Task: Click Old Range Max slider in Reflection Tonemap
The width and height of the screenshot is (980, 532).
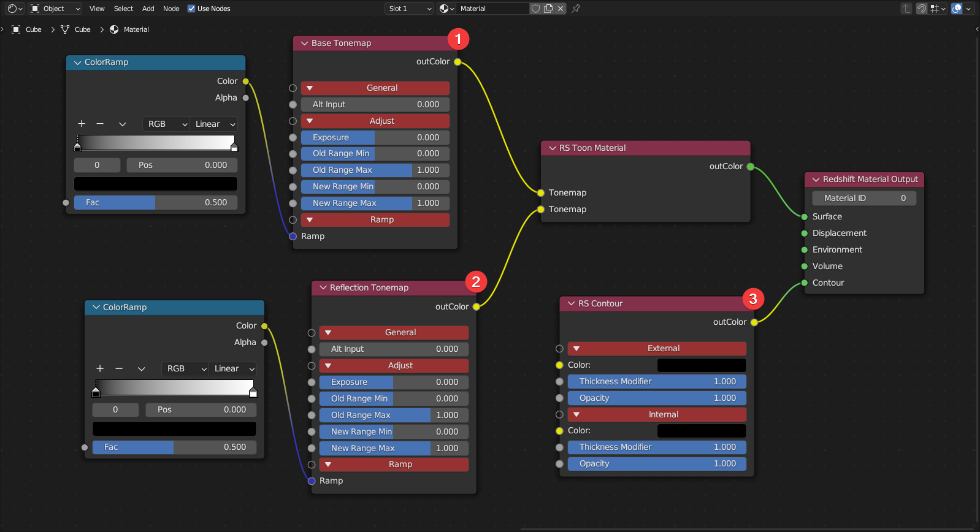Action: (x=394, y=415)
